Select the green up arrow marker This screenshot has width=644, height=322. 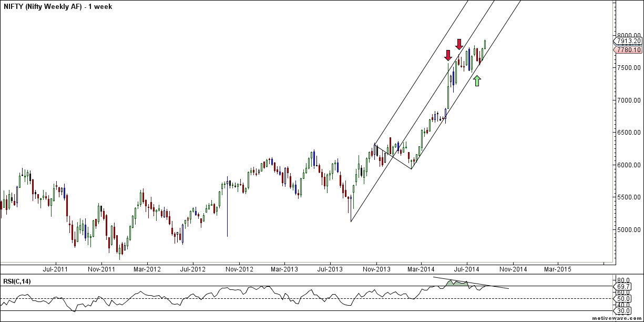(x=477, y=80)
